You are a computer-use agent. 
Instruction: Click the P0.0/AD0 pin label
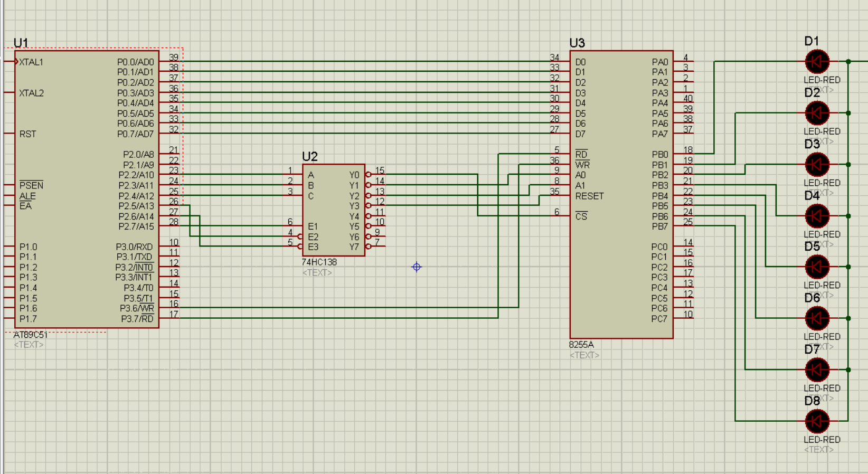click(136, 62)
